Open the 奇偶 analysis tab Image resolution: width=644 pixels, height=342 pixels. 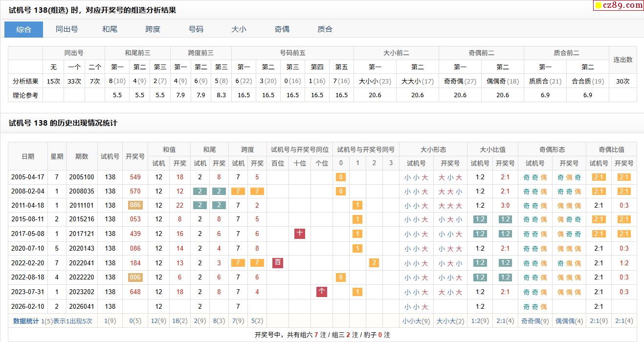pyautogui.click(x=282, y=29)
